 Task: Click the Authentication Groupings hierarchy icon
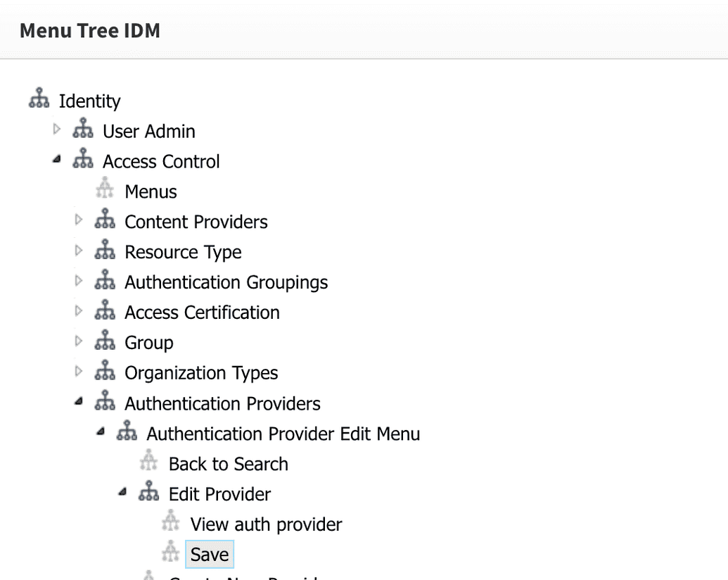click(105, 280)
